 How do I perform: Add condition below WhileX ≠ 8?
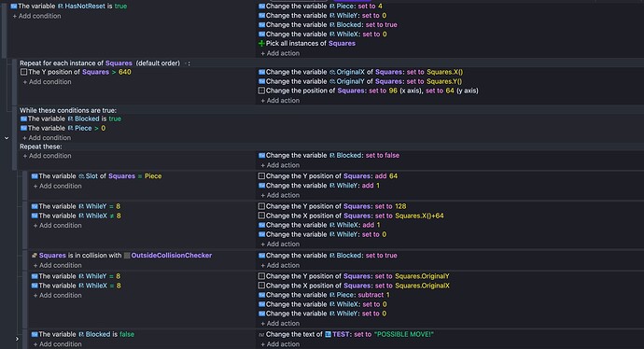[x=58, y=226]
